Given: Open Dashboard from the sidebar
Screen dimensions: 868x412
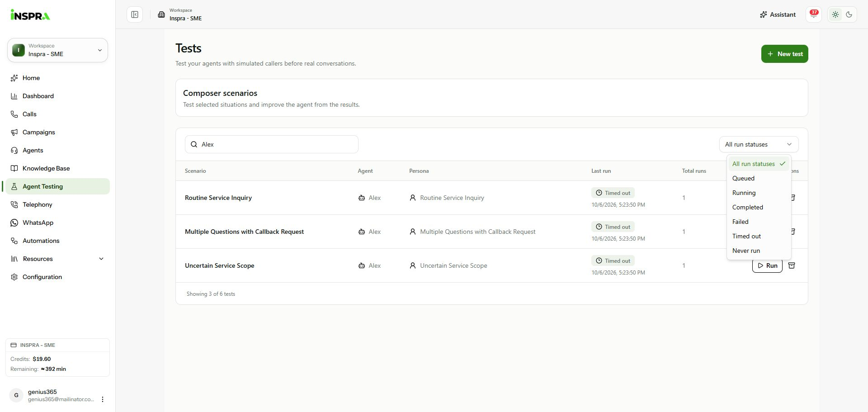Looking at the screenshot, I should click(57, 96).
